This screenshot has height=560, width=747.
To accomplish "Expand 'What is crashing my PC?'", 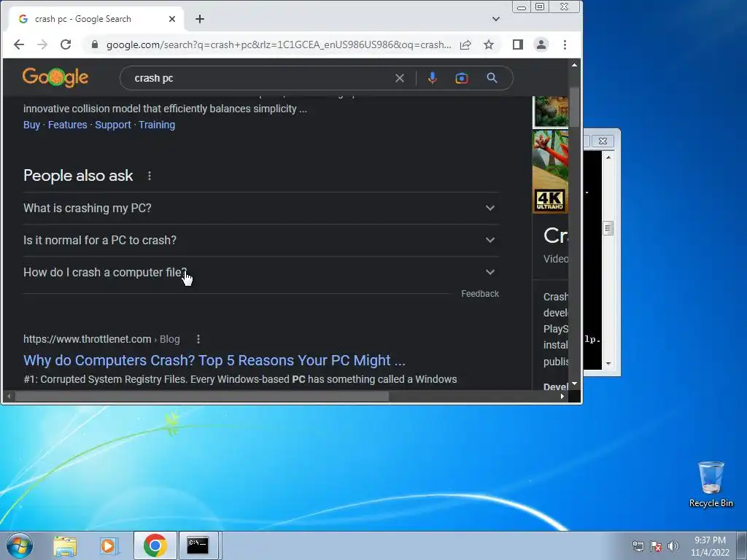I will [261, 208].
